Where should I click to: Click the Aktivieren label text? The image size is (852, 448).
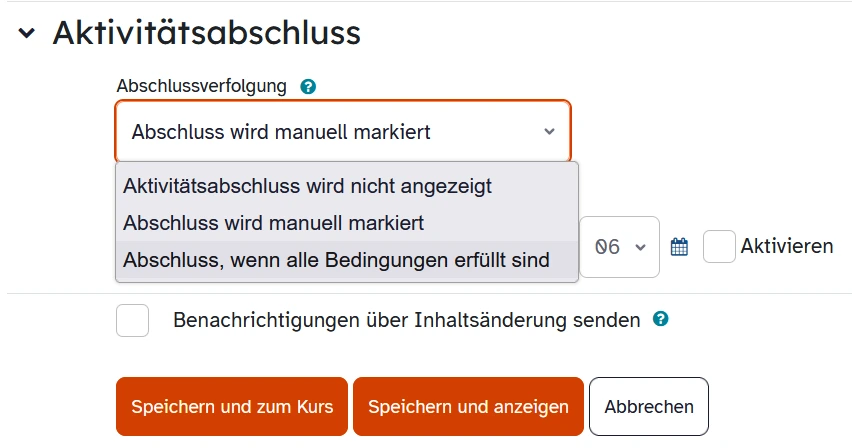pos(787,246)
